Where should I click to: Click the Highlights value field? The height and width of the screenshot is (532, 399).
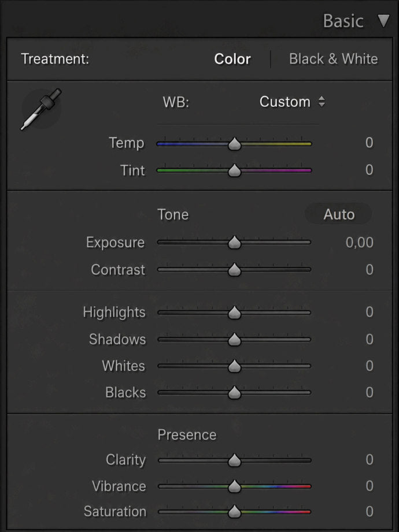pyautogui.click(x=370, y=312)
